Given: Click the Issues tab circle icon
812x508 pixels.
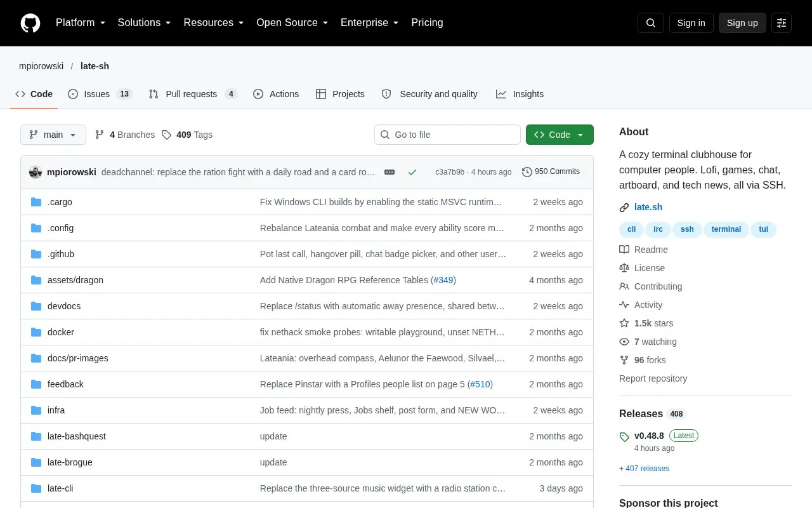Looking at the screenshot, I should pos(73,94).
